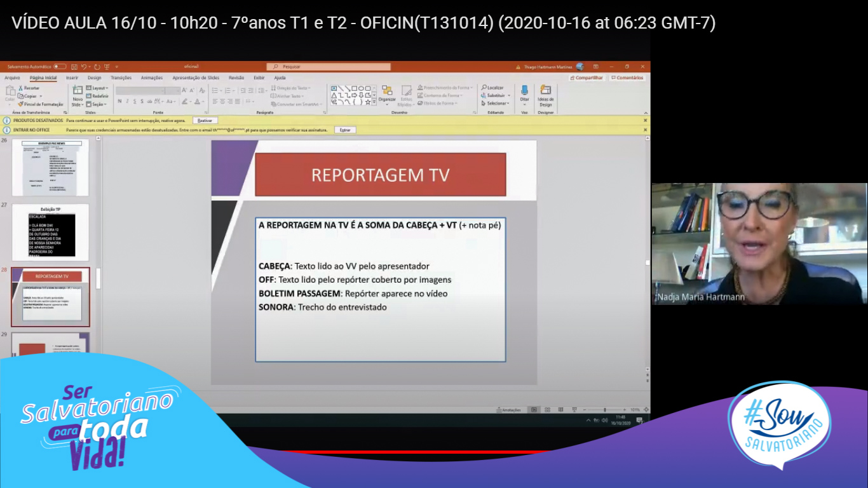Expand the Seção dropdown
The height and width of the screenshot is (488, 868).
97,104
